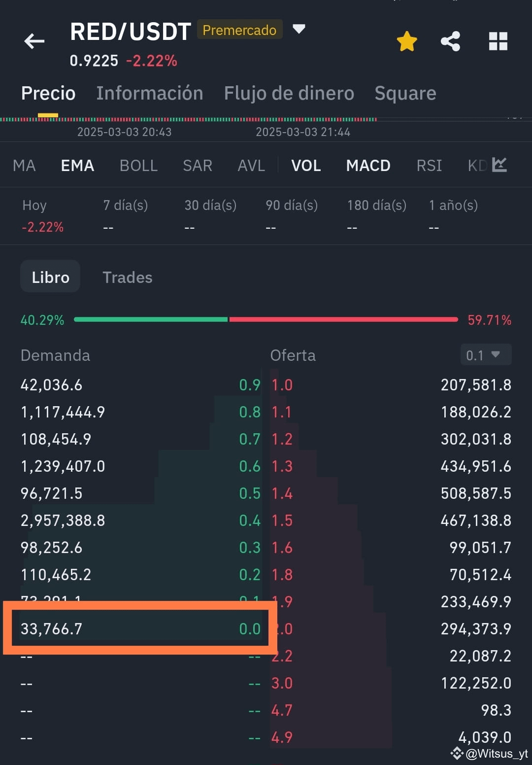Select the 467,138.8 ask row
Screen dimensions: 532x765
pyautogui.click(x=392, y=520)
